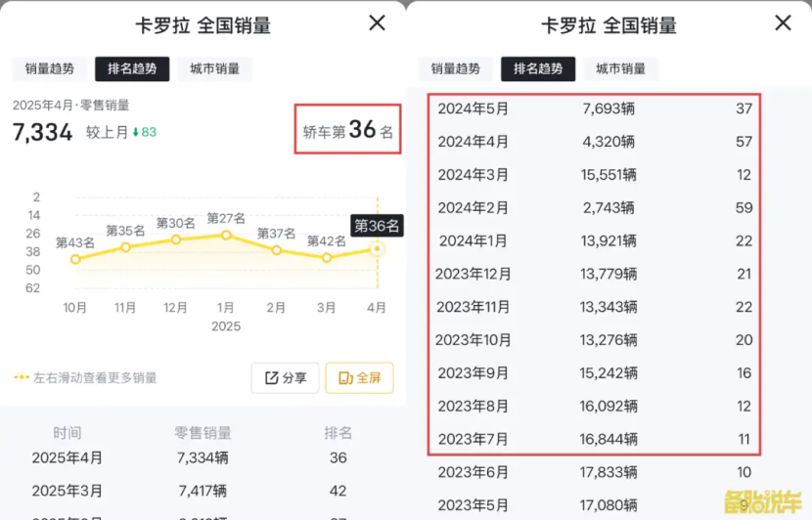812x520 pixels.
Task: Click the 2024年5月 row
Action: click(595, 108)
